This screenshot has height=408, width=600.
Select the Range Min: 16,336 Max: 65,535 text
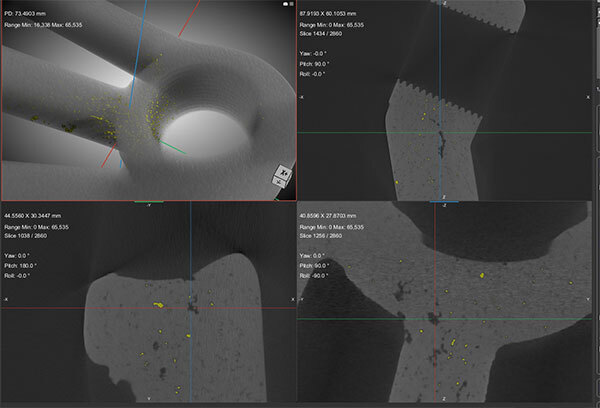click(x=43, y=25)
